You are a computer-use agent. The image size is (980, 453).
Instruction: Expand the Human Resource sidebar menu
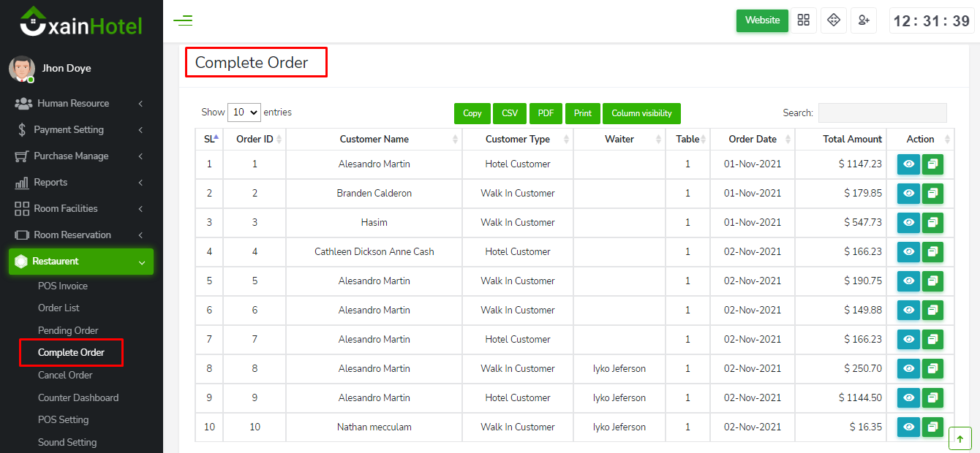(73, 104)
